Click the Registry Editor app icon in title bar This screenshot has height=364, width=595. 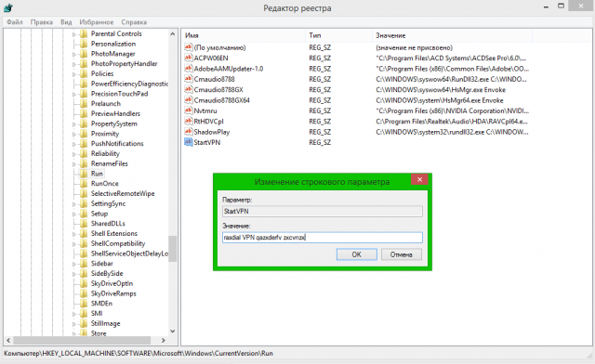click(x=8, y=7)
